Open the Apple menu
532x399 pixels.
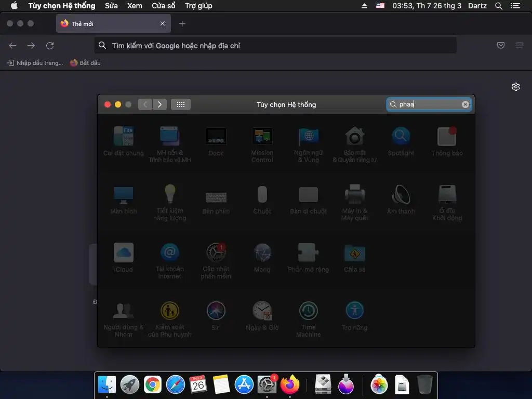14,6
